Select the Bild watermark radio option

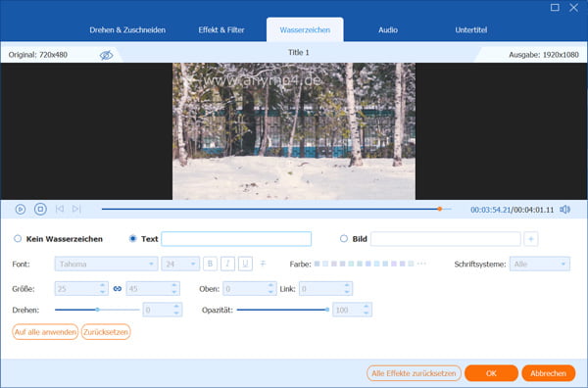344,238
